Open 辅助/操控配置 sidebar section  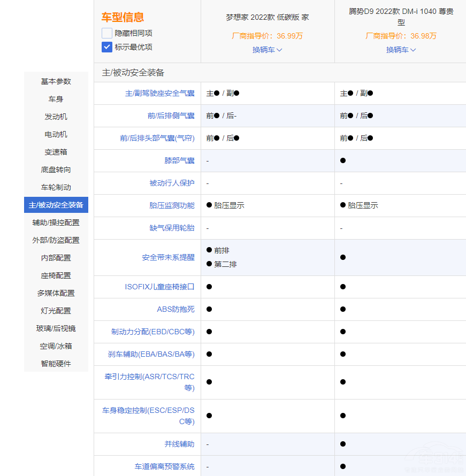(56, 222)
